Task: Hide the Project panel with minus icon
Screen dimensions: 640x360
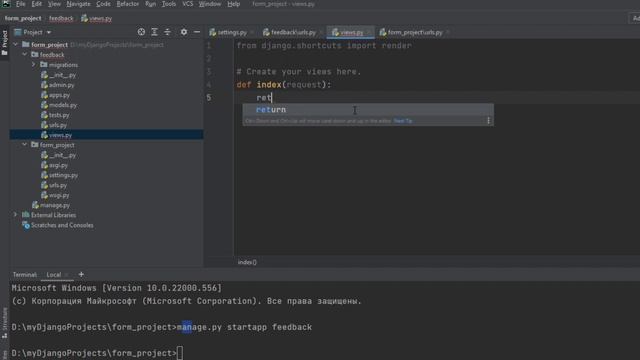Action: pyautogui.click(x=197, y=32)
